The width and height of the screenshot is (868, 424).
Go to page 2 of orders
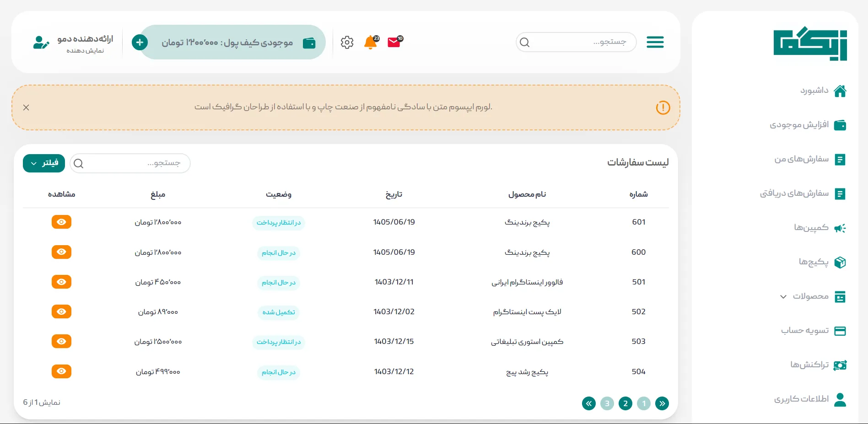point(625,403)
